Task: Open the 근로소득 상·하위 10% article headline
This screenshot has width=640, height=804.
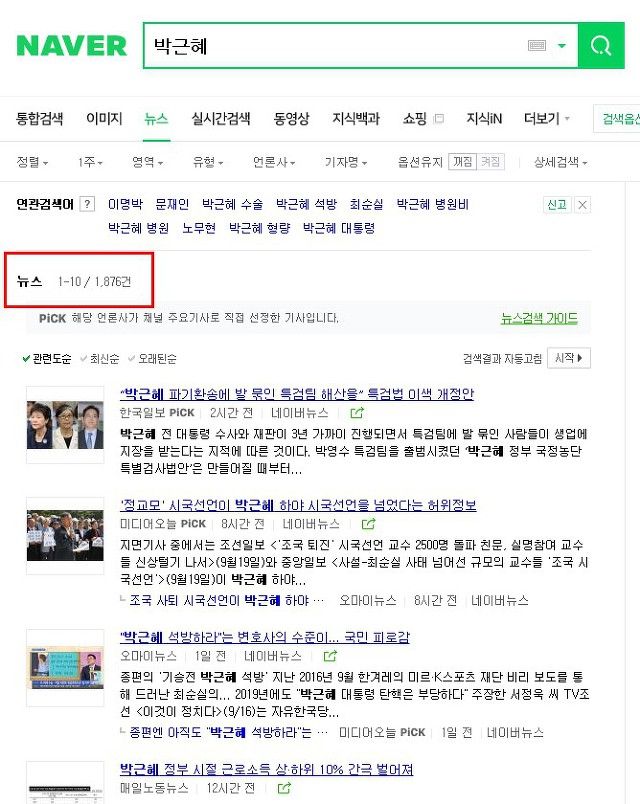Action: click(x=266, y=769)
